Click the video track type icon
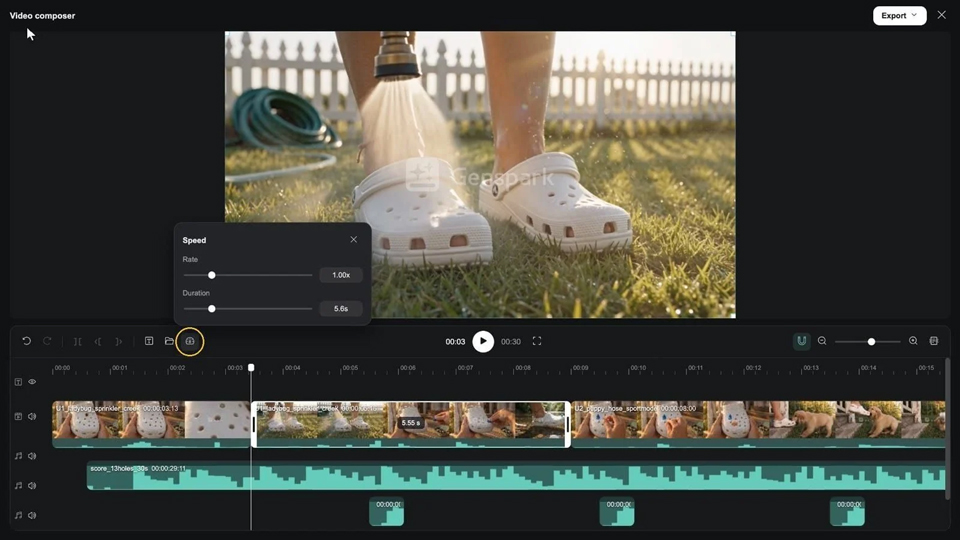The height and width of the screenshot is (540, 960). click(x=18, y=416)
